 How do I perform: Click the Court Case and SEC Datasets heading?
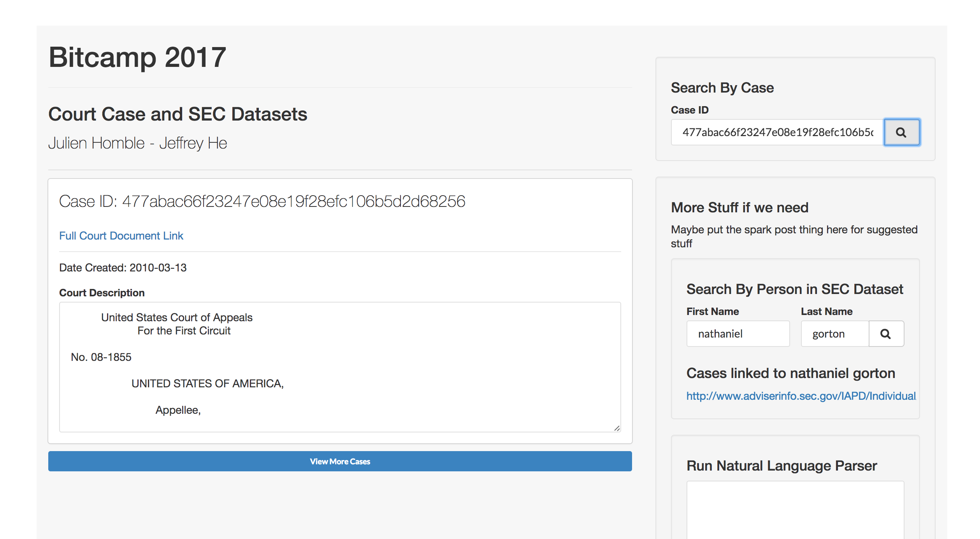coord(177,114)
